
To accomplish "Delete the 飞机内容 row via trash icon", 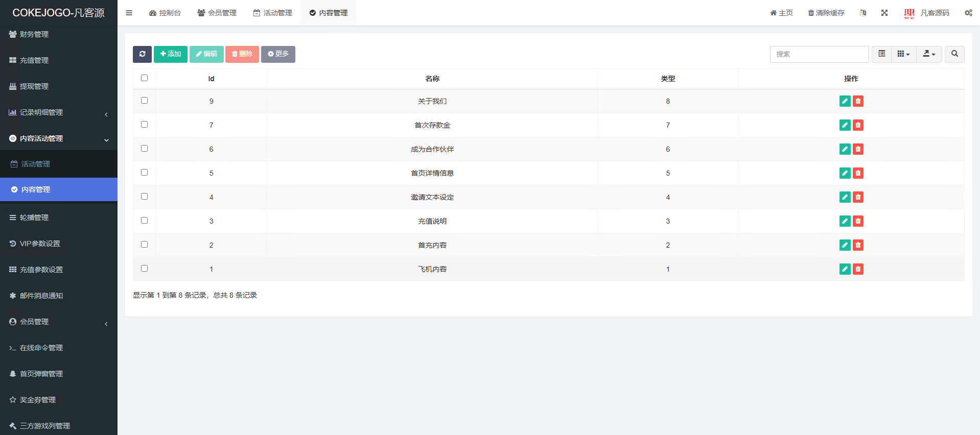I will point(858,269).
